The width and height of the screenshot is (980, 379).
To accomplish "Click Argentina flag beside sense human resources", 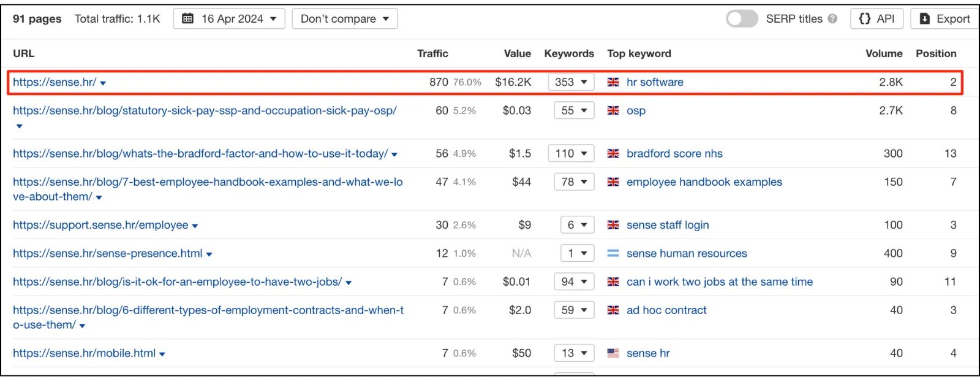I will (613, 253).
